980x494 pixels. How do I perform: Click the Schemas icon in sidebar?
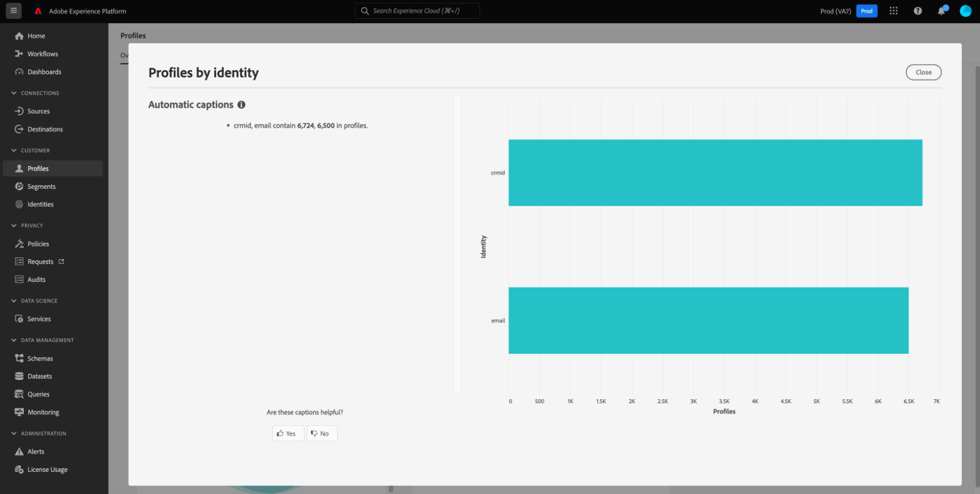coord(19,358)
